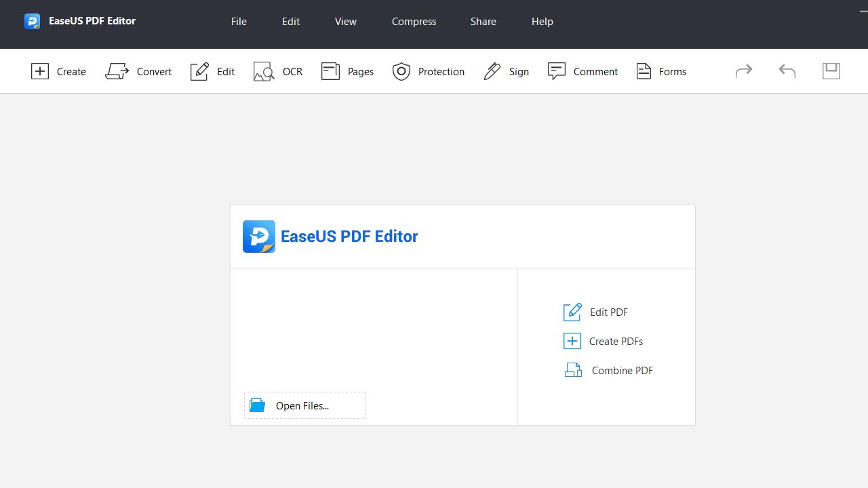Open the Forms tool
The width and height of the screenshot is (868, 488).
(x=661, y=71)
